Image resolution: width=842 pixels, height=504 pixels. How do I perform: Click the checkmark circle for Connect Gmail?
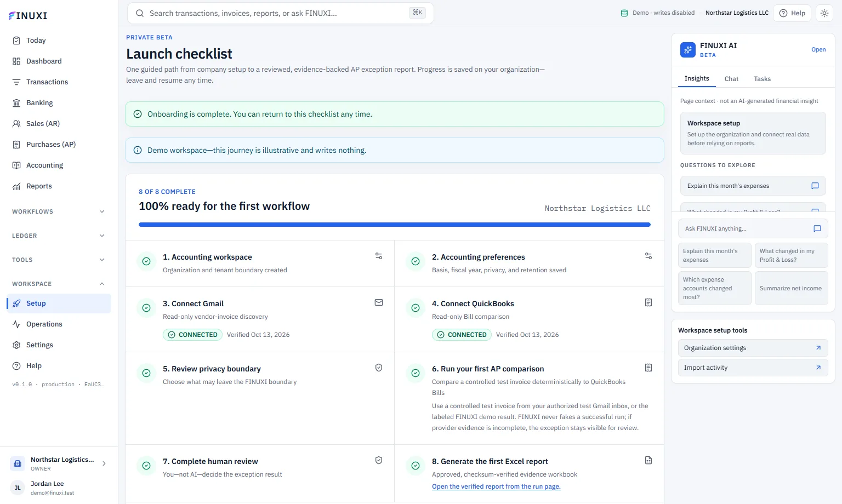146,308
